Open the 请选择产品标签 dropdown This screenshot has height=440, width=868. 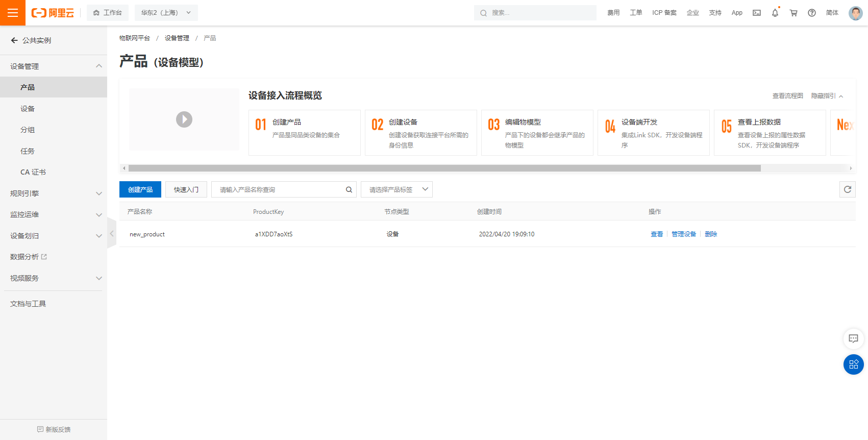396,189
